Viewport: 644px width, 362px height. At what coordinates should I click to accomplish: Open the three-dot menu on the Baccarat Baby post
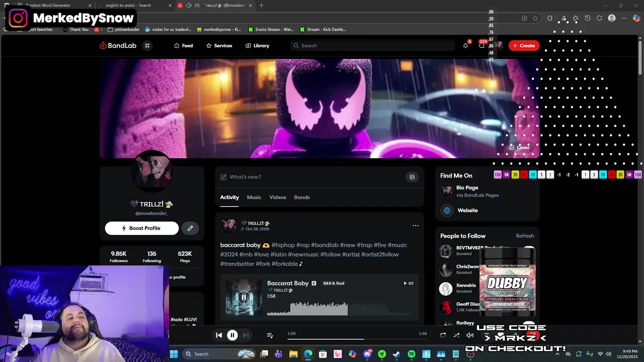[416, 226]
